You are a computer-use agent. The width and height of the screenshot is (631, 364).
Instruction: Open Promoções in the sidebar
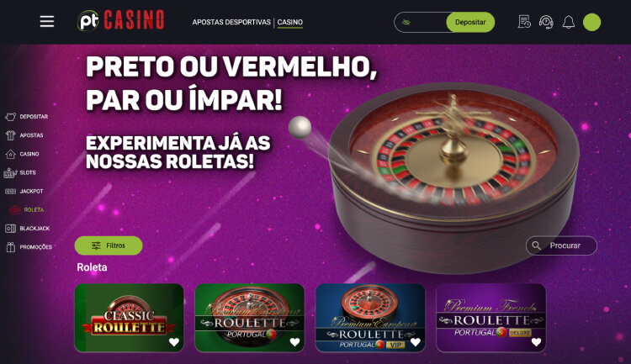coord(29,247)
